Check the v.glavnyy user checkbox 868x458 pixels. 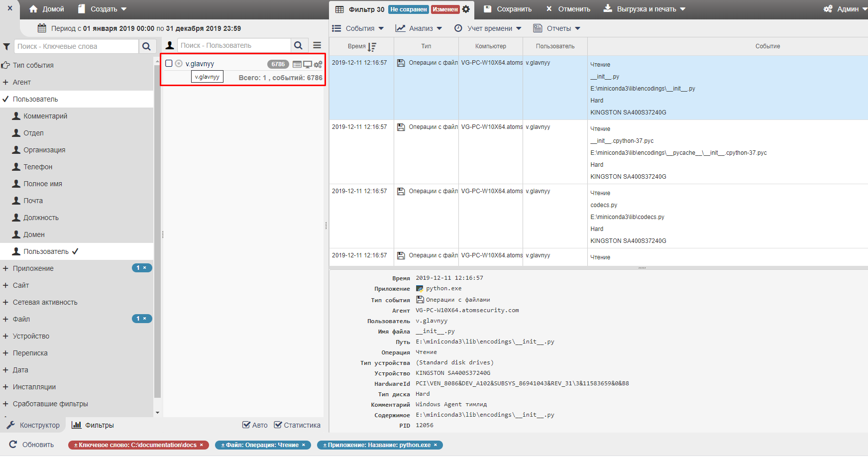pos(169,64)
